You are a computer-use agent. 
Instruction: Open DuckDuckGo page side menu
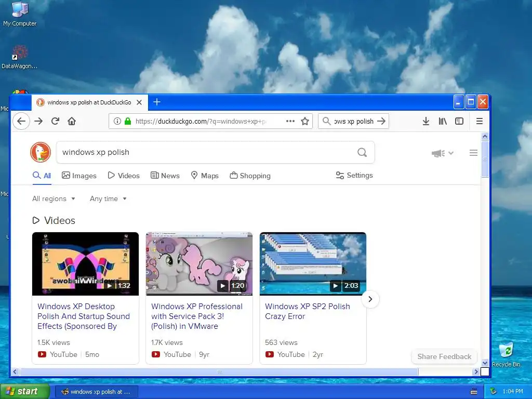pos(474,153)
